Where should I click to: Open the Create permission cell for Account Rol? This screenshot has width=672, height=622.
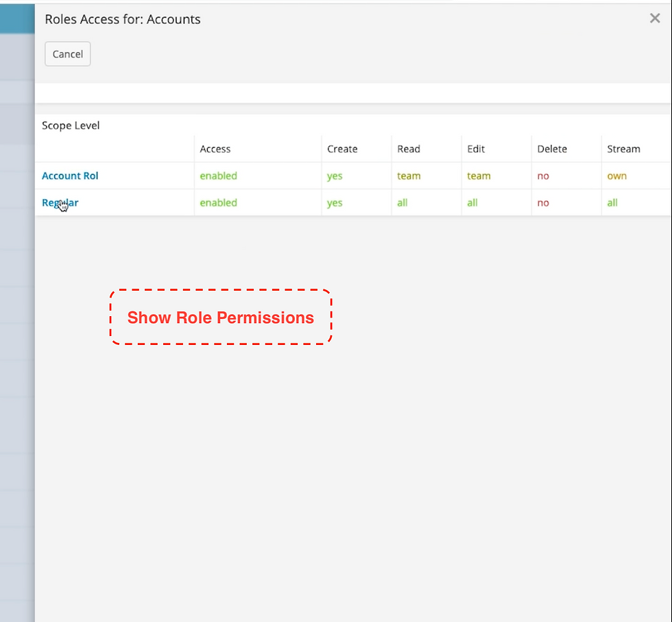click(x=335, y=176)
